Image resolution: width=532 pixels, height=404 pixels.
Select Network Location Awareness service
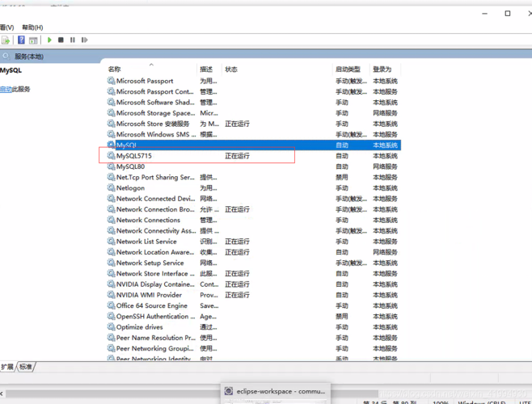155,252
